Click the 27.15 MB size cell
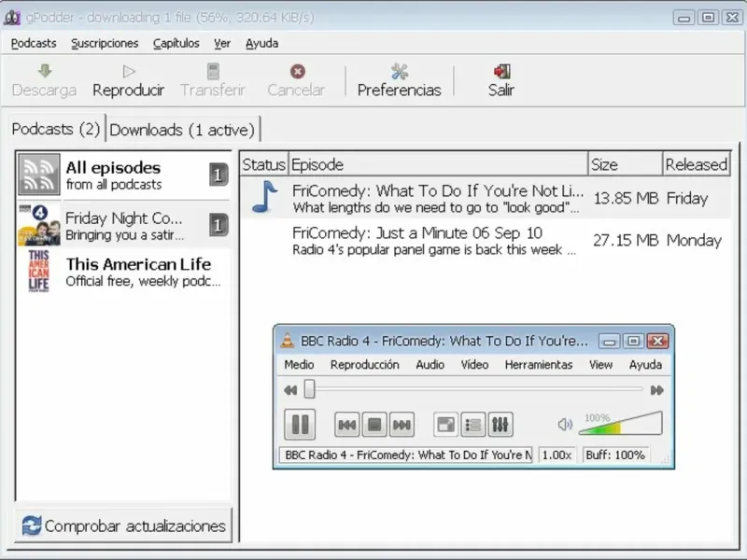 point(626,240)
